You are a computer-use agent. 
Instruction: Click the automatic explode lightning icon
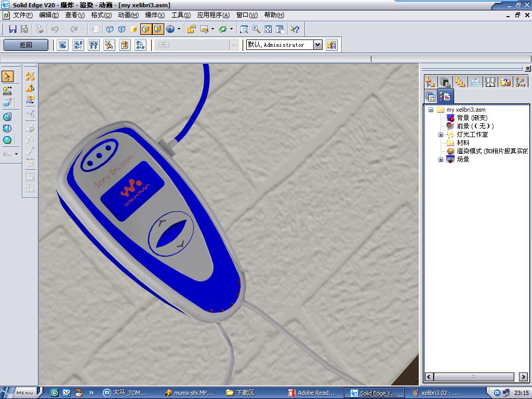(30, 76)
